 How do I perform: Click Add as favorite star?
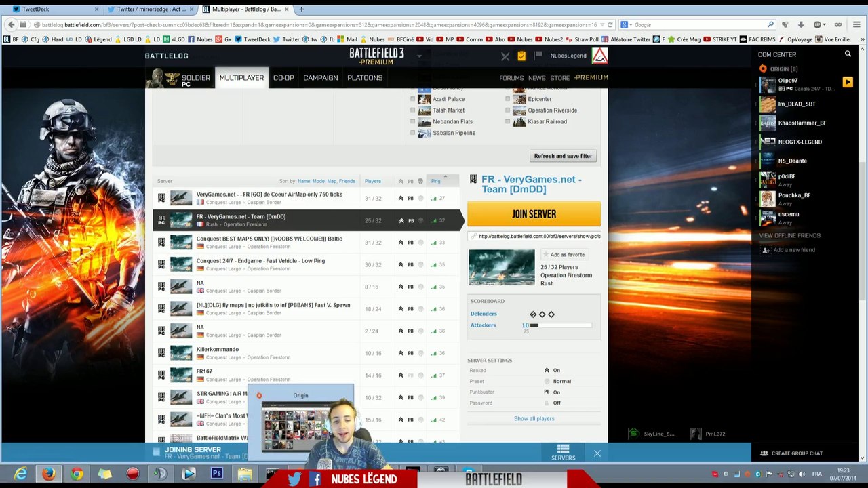tap(563, 255)
